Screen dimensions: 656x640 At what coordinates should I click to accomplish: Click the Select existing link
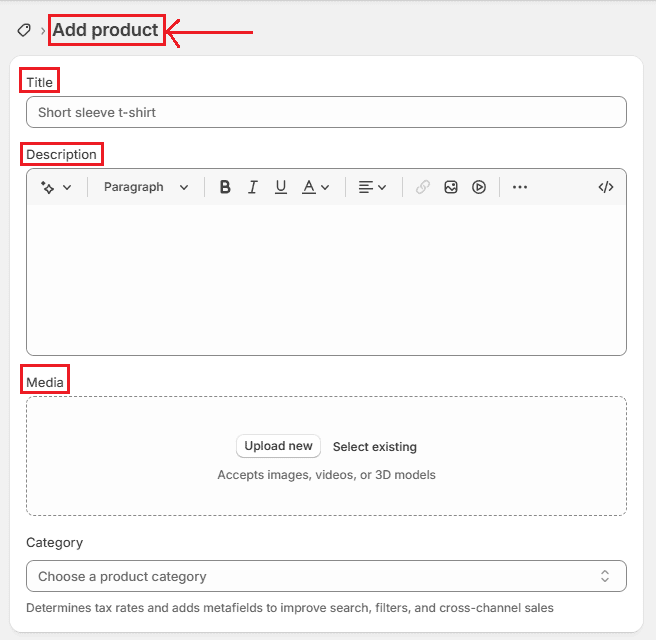[x=374, y=447]
